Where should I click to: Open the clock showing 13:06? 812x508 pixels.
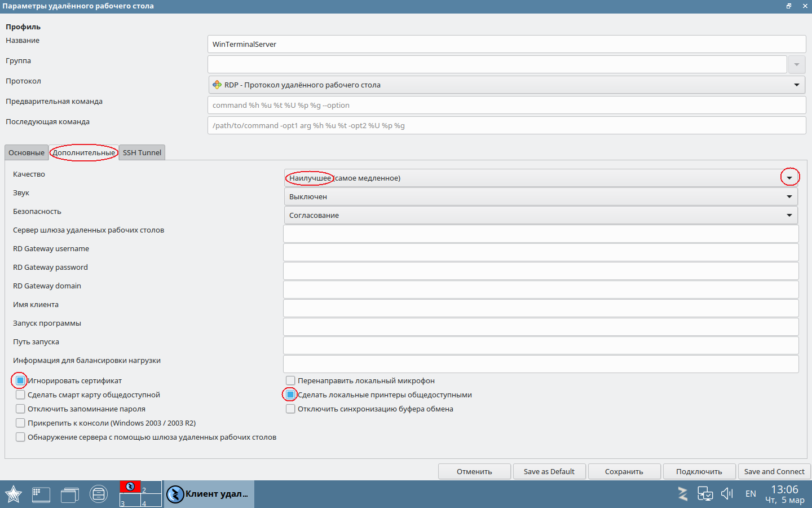coord(784,494)
